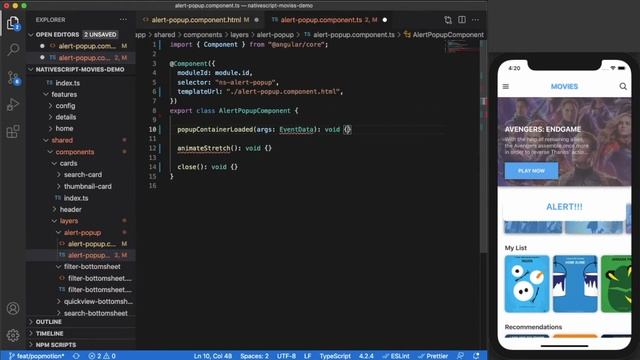
Task: Expand the config folder
Action: (x=65, y=106)
